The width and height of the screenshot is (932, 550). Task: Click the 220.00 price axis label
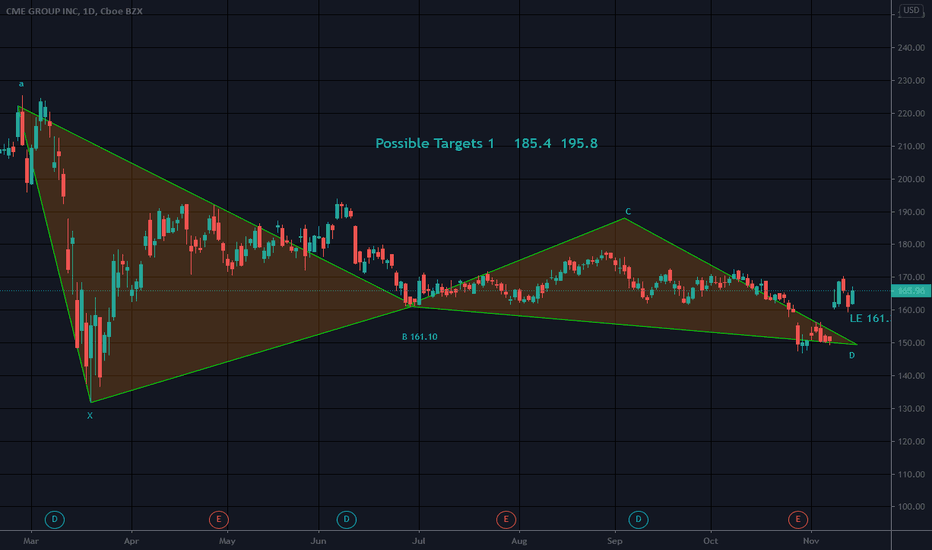(911, 113)
